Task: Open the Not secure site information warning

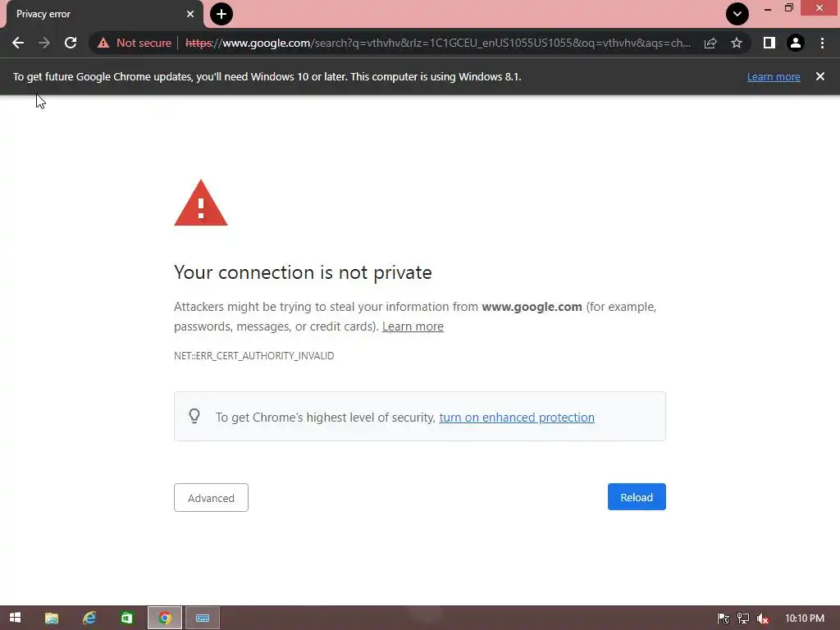Action: [134, 43]
